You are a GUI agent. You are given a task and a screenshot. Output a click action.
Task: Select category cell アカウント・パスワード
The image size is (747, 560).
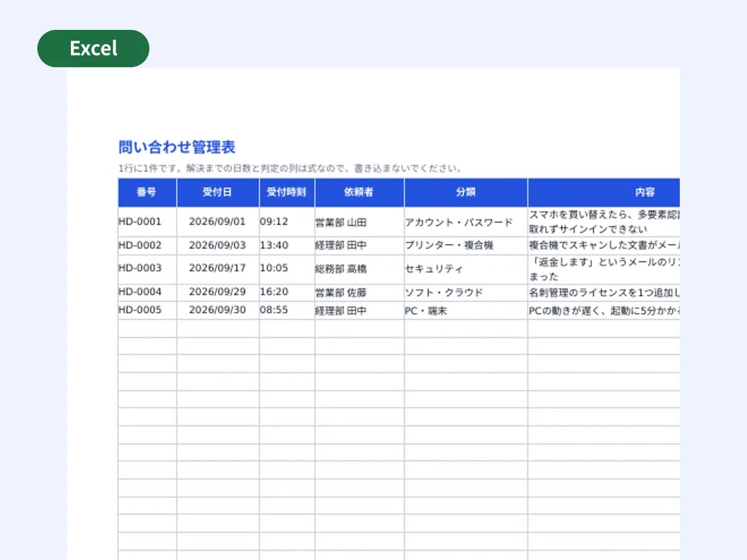[x=466, y=222]
